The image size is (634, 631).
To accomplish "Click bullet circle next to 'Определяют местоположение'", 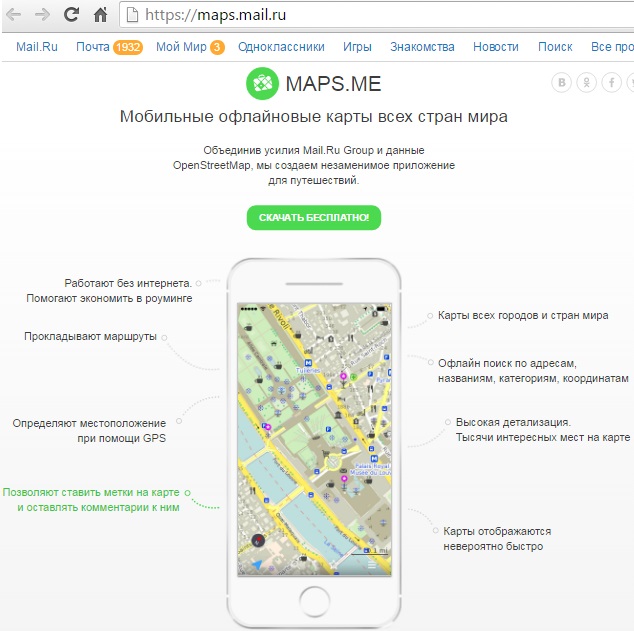I will (x=179, y=421).
